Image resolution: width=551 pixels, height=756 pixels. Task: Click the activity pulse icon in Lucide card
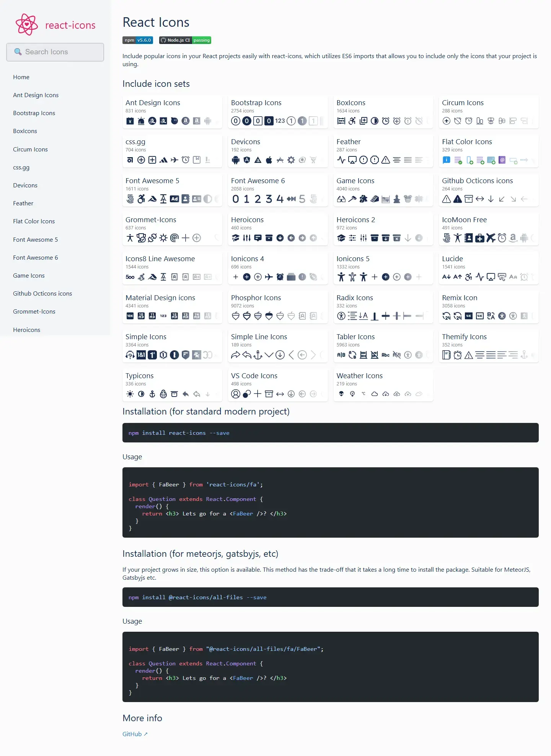coord(480,277)
